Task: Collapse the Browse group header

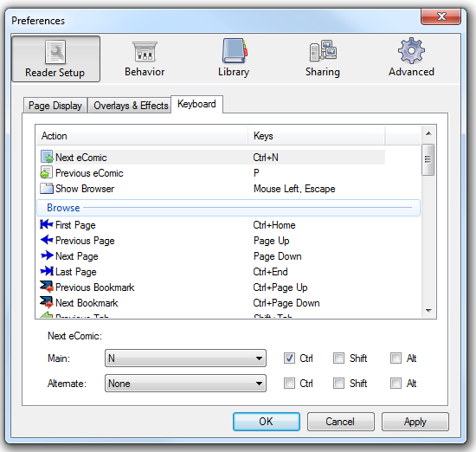Action: coord(228,208)
